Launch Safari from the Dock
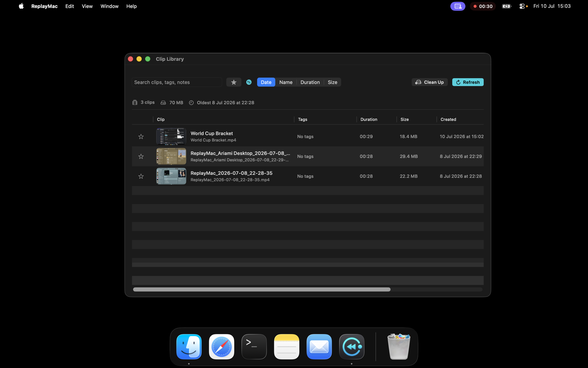The width and height of the screenshot is (588, 368). click(222, 347)
